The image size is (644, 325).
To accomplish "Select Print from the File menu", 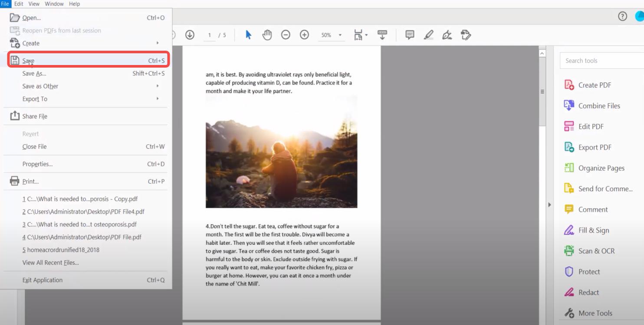I will 30,182.
